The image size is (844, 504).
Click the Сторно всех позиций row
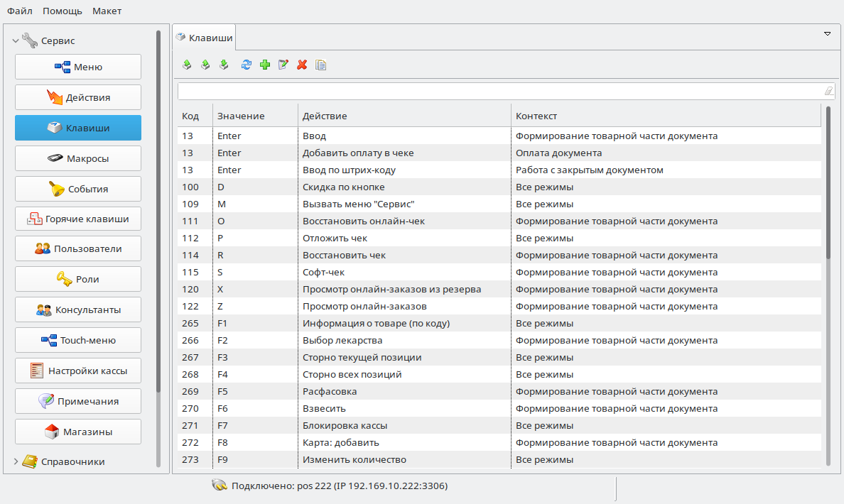[499, 374]
